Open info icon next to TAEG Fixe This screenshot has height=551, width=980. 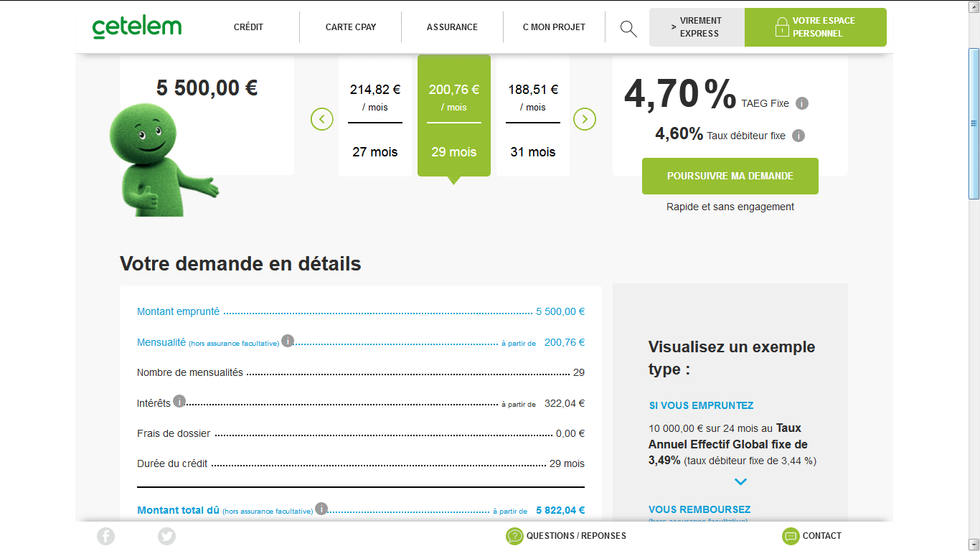tap(802, 103)
